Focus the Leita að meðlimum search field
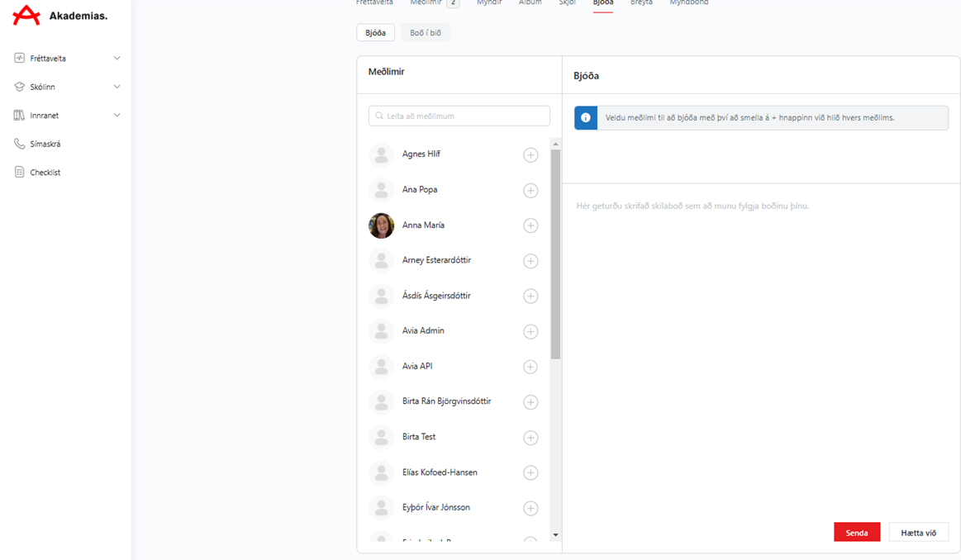Viewport: 961px width, 560px height. [459, 116]
